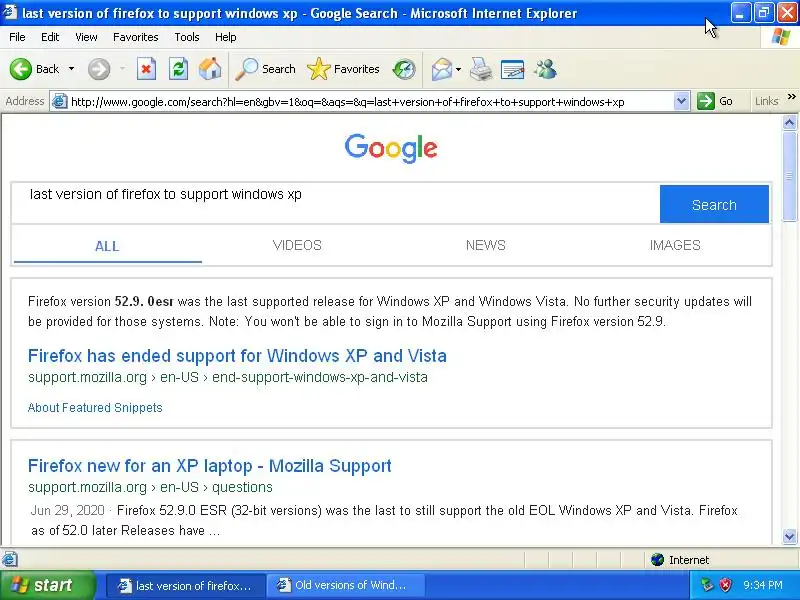800x600 pixels.
Task: Select the ALL results tab
Action: point(107,246)
